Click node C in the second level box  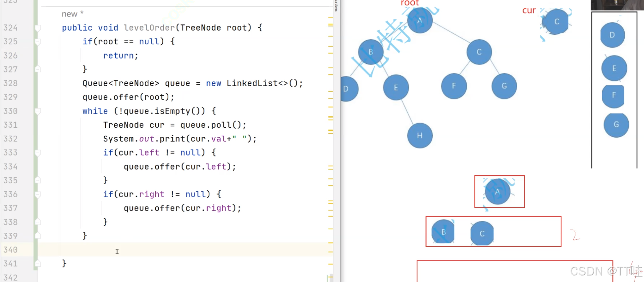point(482,233)
